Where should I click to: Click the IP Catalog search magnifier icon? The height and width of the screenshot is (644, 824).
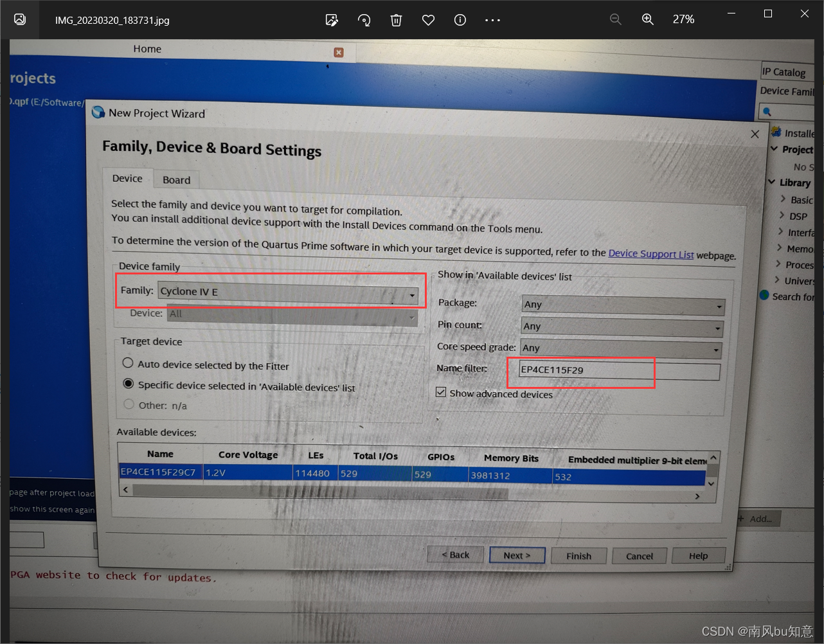[x=767, y=112]
